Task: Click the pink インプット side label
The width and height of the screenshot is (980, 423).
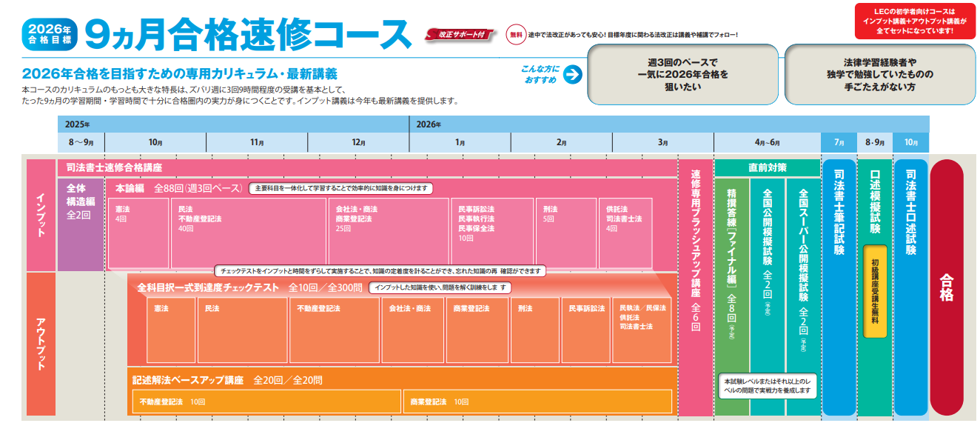Action: pyautogui.click(x=41, y=215)
